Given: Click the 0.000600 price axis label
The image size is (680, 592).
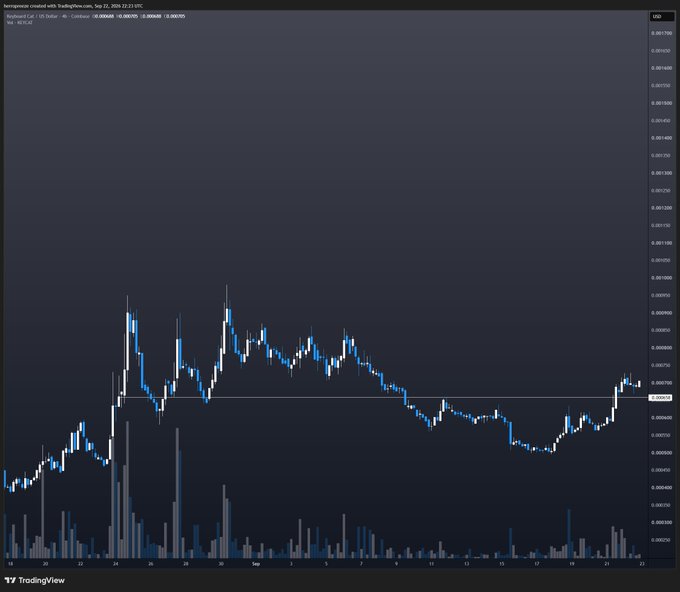Looking at the screenshot, I should pyautogui.click(x=661, y=418).
